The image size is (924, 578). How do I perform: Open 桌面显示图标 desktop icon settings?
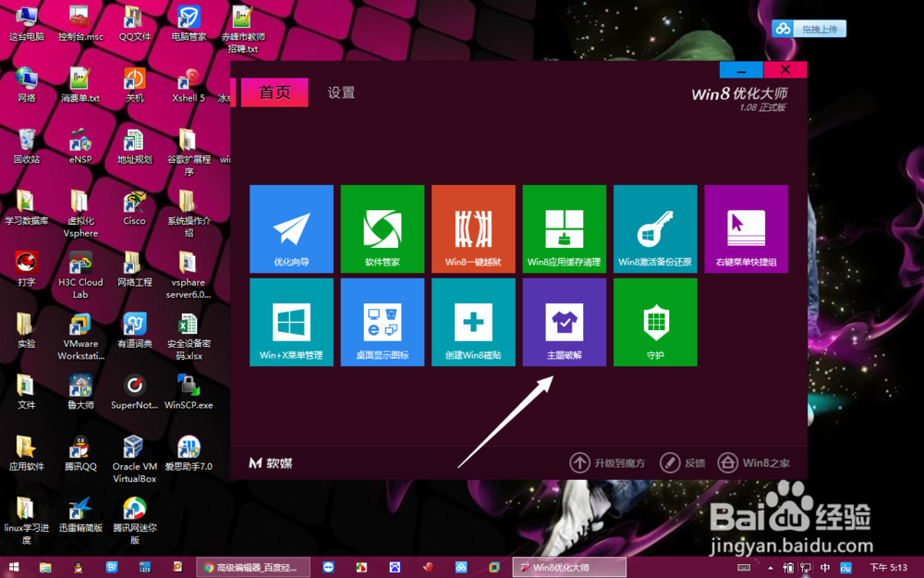(383, 321)
